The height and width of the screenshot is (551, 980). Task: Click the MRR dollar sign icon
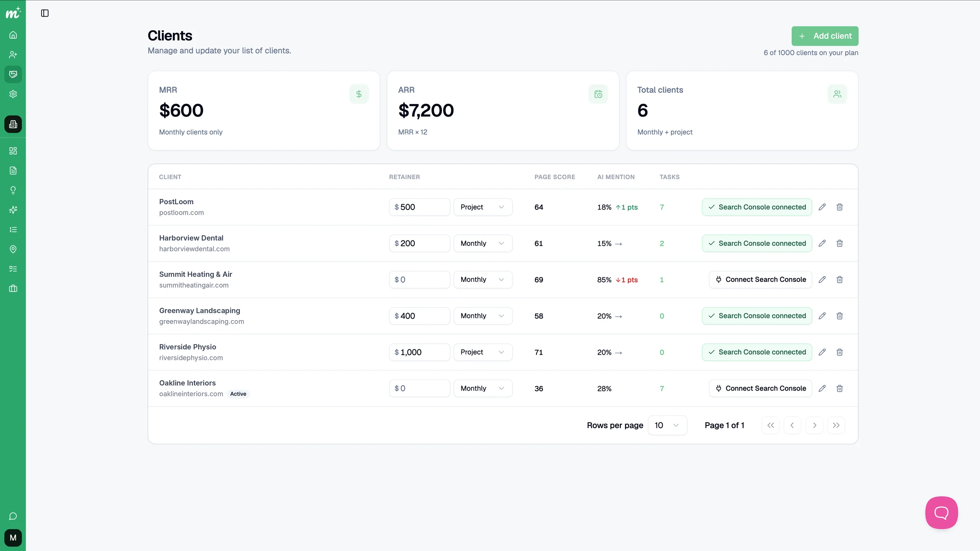359,94
